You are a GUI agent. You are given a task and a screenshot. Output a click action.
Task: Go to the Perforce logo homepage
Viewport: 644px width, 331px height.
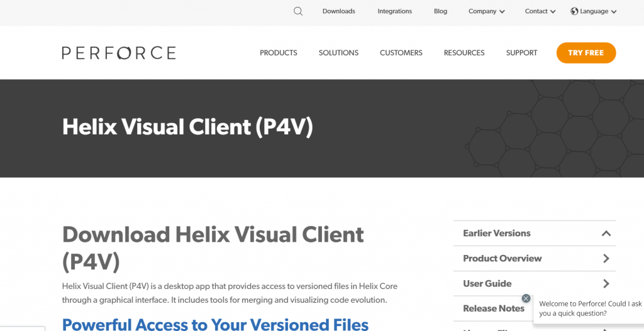coord(119,53)
